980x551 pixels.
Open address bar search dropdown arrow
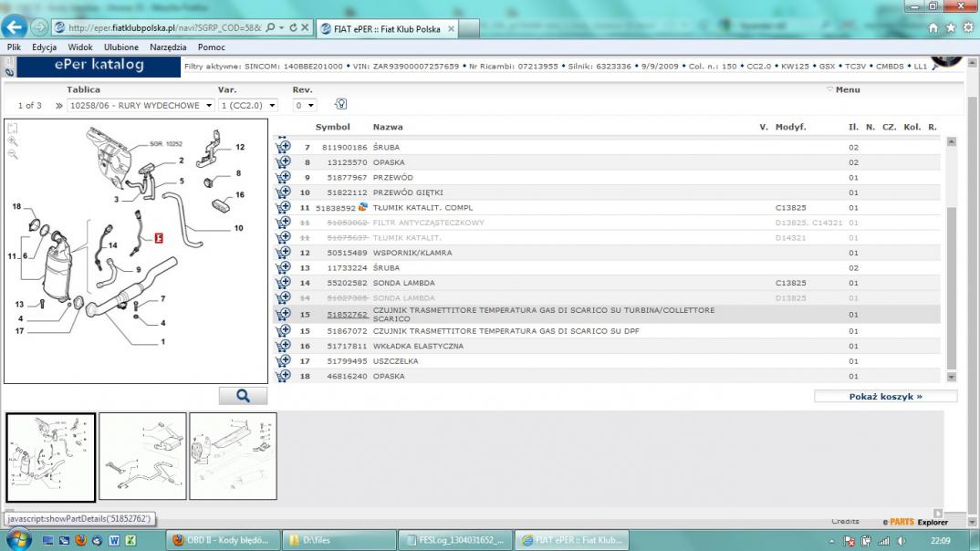point(281,27)
